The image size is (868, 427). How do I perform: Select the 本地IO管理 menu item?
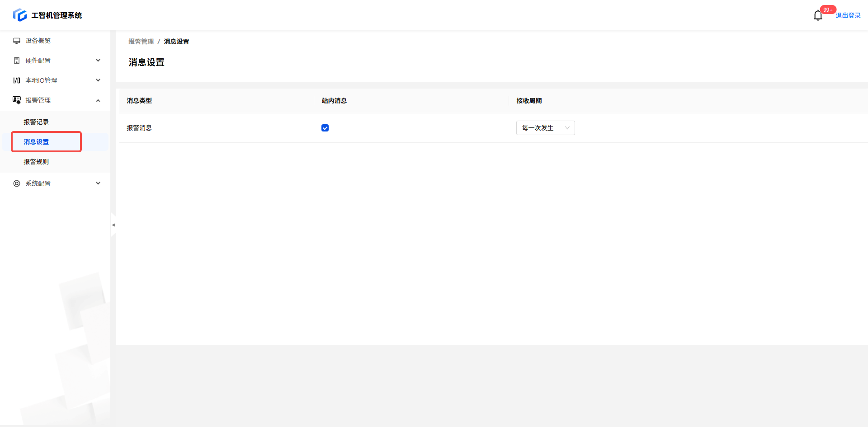click(55, 80)
